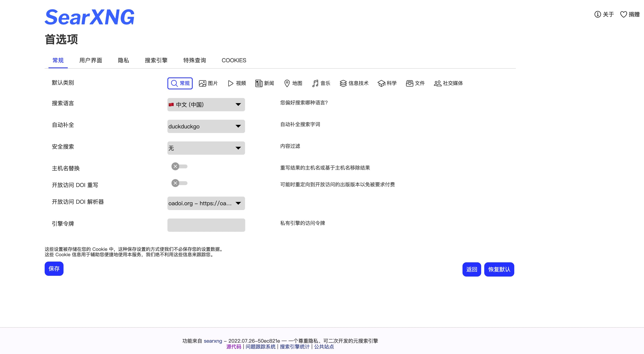This screenshot has height=354, width=644.
Task: Select the Music (音乐) category icon
Action: pyautogui.click(x=315, y=83)
